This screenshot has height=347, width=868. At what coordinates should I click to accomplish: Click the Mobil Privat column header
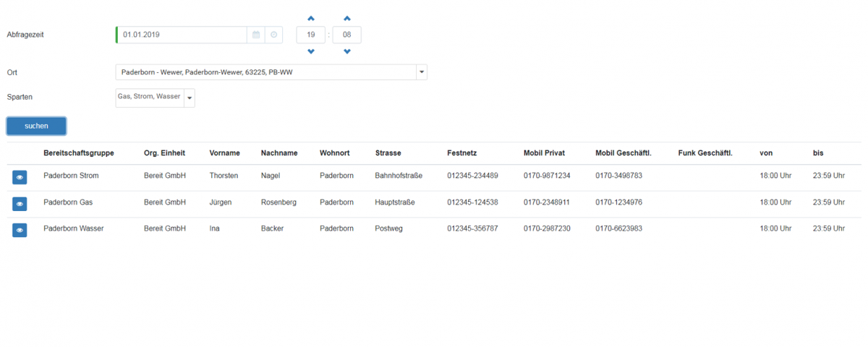tap(544, 153)
